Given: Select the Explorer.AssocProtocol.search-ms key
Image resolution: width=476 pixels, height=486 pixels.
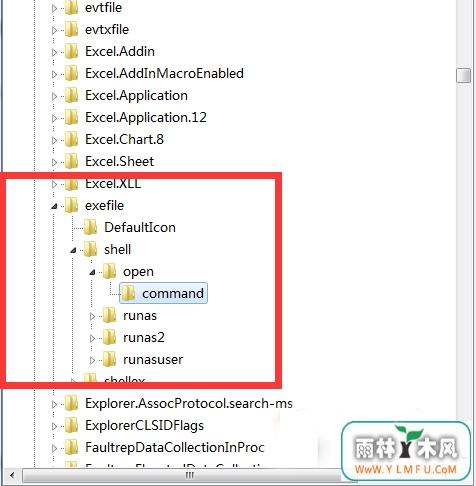Looking at the screenshot, I should click(x=189, y=403).
